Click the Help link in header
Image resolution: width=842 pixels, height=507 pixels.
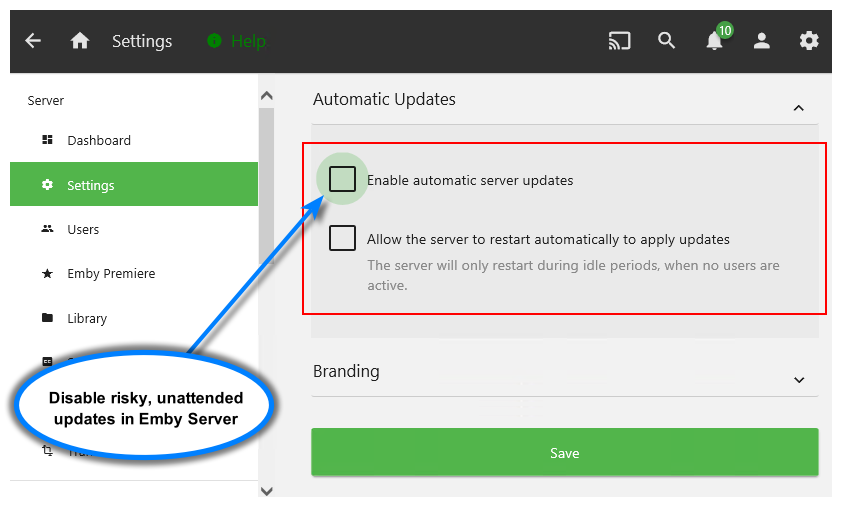248,41
